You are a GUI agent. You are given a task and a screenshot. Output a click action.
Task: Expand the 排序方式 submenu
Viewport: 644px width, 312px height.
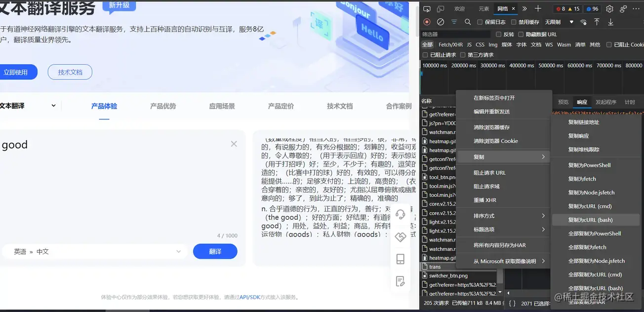click(503, 216)
